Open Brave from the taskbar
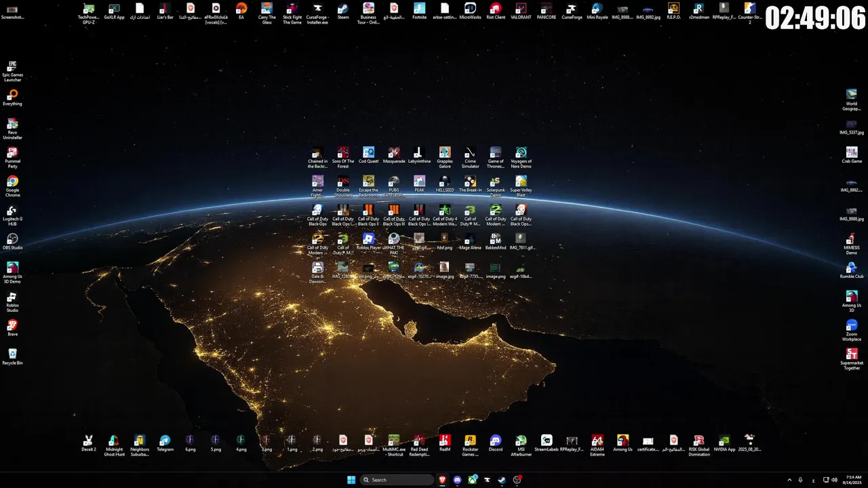Image resolution: width=868 pixels, height=488 pixels. (443, 480)
